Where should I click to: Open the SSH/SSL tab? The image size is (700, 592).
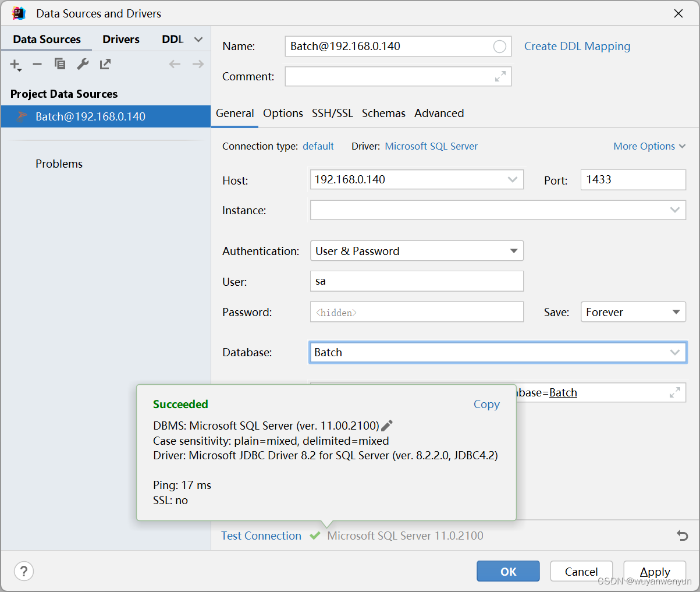point(332,113)
